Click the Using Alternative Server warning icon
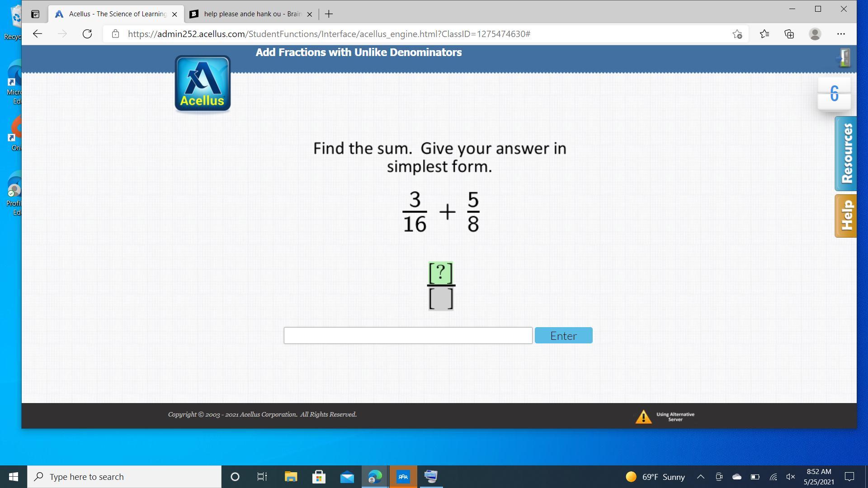 (643, 417)
